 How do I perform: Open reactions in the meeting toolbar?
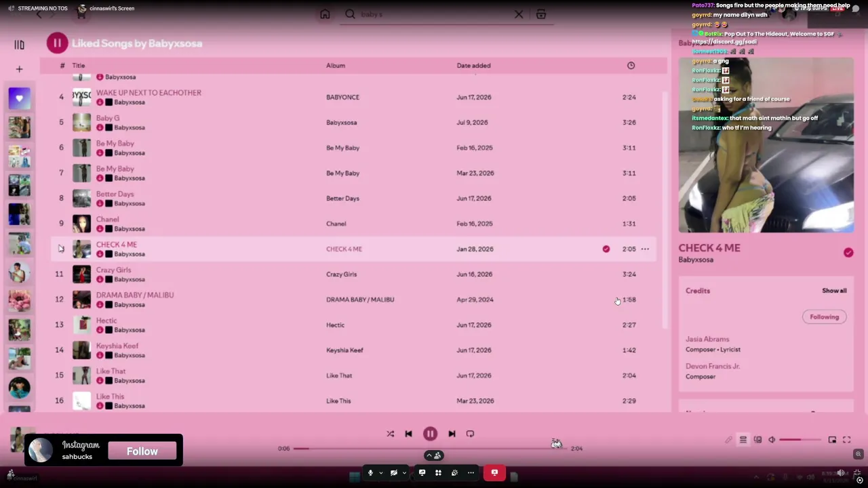click(454, 472)
